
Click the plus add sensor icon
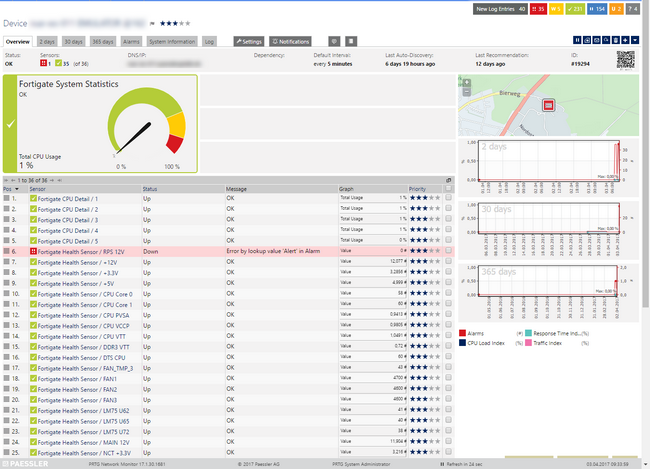625,40
